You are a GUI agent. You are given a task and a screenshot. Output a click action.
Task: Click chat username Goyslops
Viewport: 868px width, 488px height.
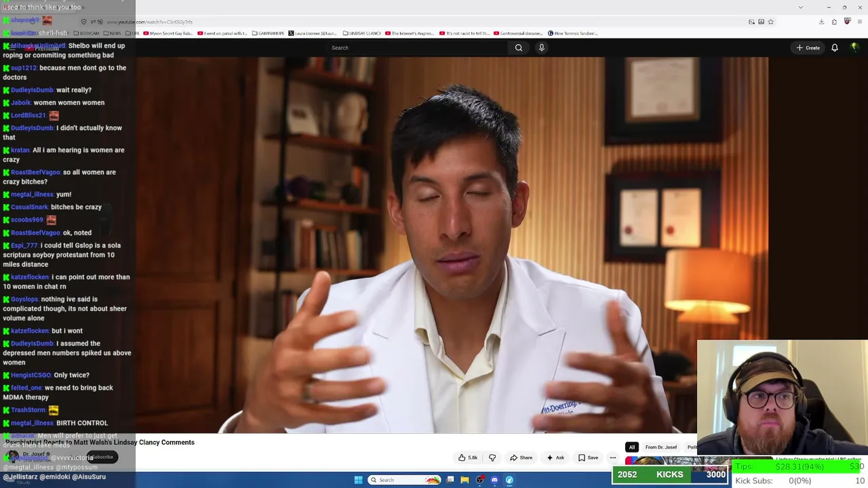[x=24, y=300]
